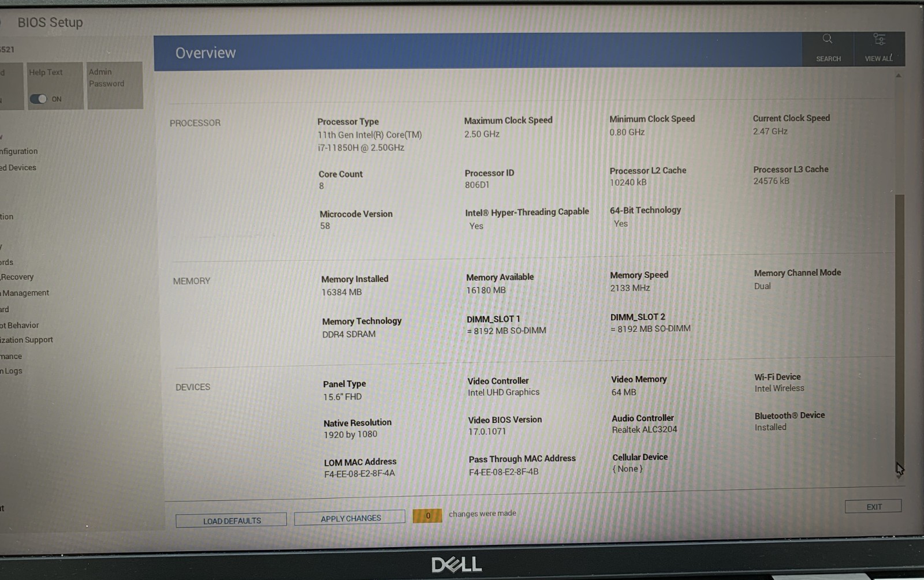Click the Overview page heading

206,53
